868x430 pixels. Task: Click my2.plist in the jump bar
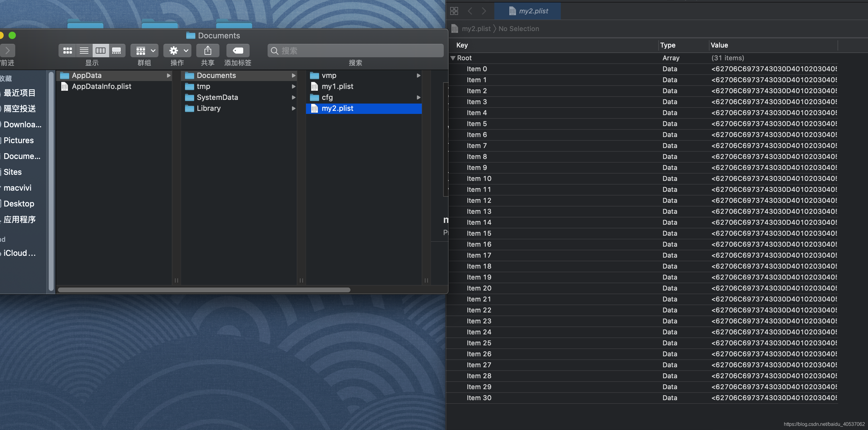(476, 29)
